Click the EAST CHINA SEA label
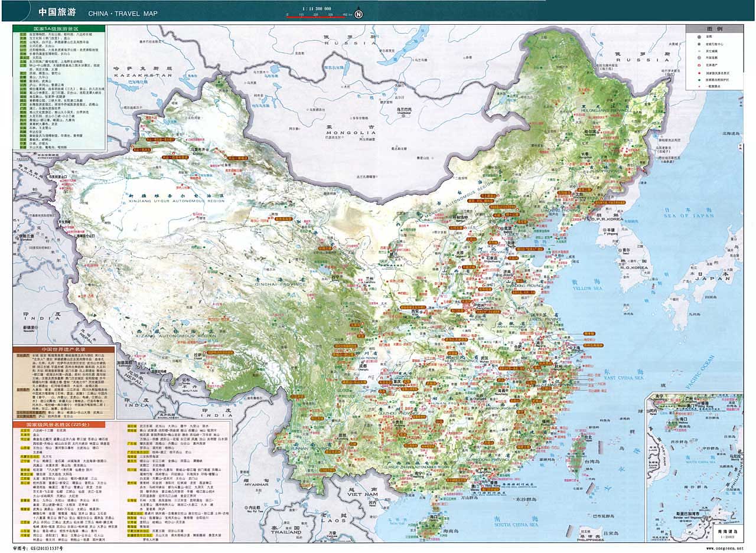Image resolution: width=756 pixels, height=553 pixels. click(x=624, y=377)
